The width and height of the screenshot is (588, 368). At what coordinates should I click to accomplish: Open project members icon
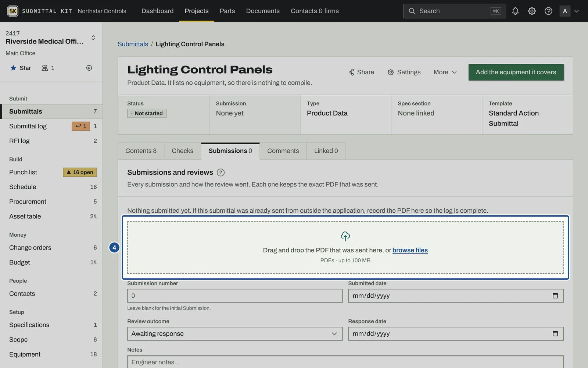pos(48,68)
